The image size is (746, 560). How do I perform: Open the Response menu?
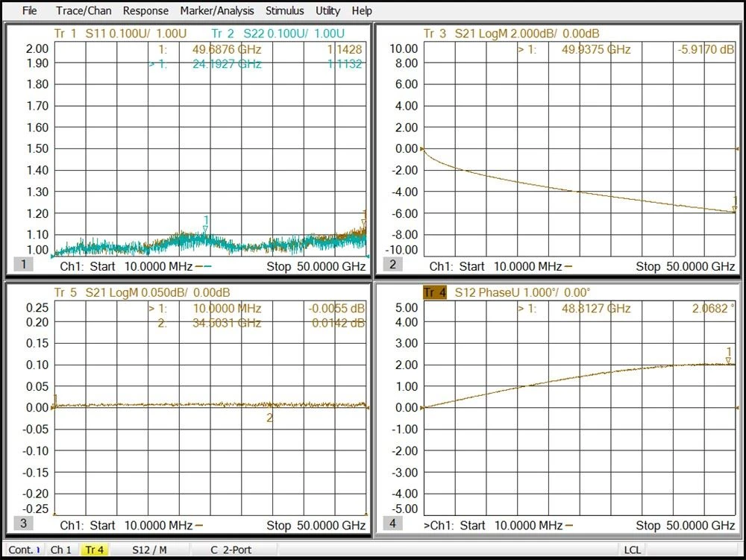coord(145,10)
